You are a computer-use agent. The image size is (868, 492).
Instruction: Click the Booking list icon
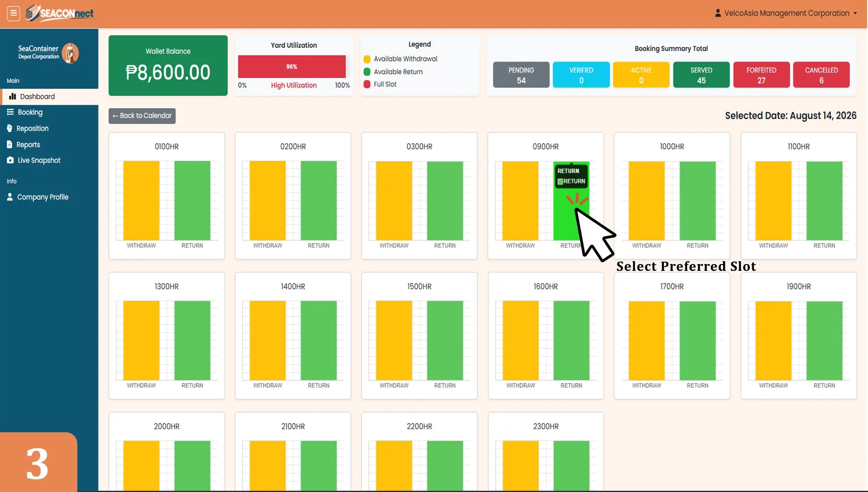pyautogui.click(x=10, y=112)
